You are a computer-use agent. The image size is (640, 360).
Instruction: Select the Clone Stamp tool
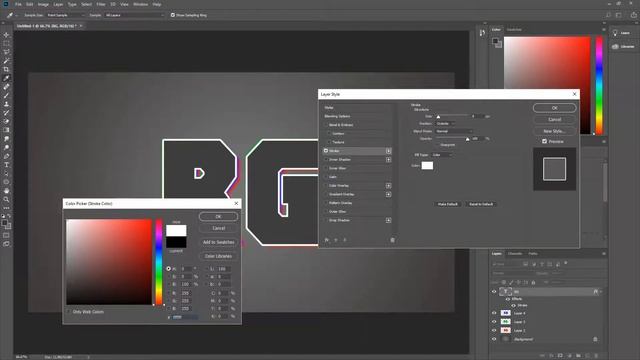click(7, 104)
